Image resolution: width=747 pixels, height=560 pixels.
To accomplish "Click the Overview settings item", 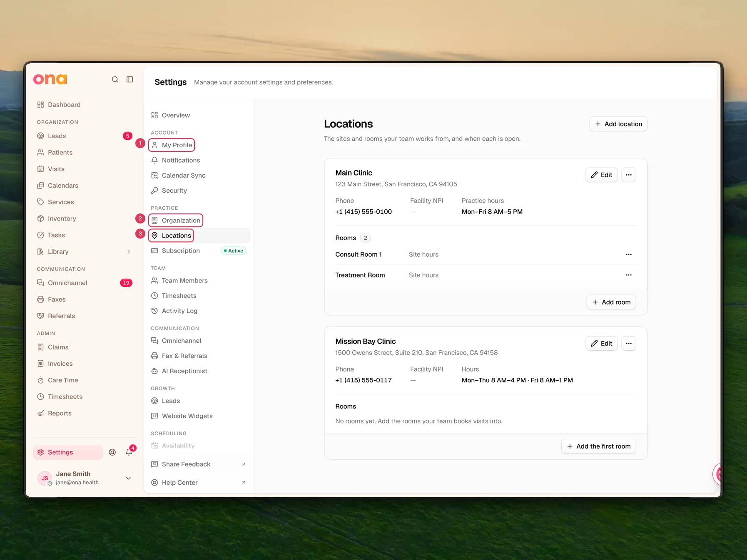I will coord(199,115).
